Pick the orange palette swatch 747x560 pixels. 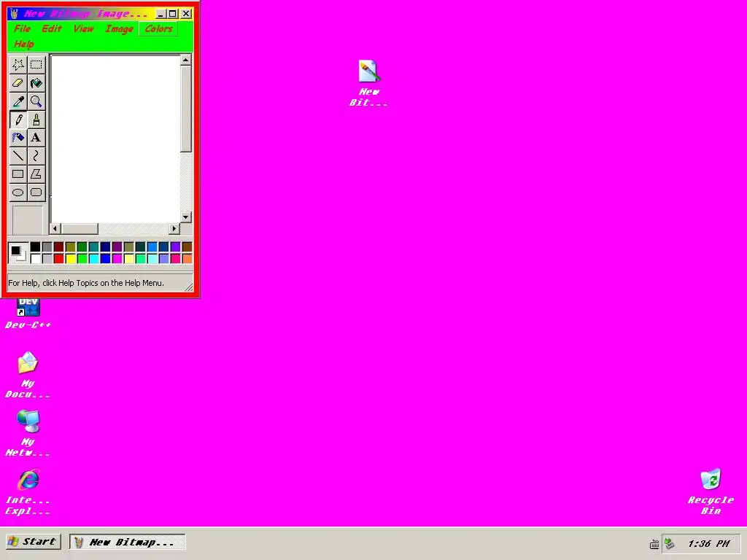187,259
